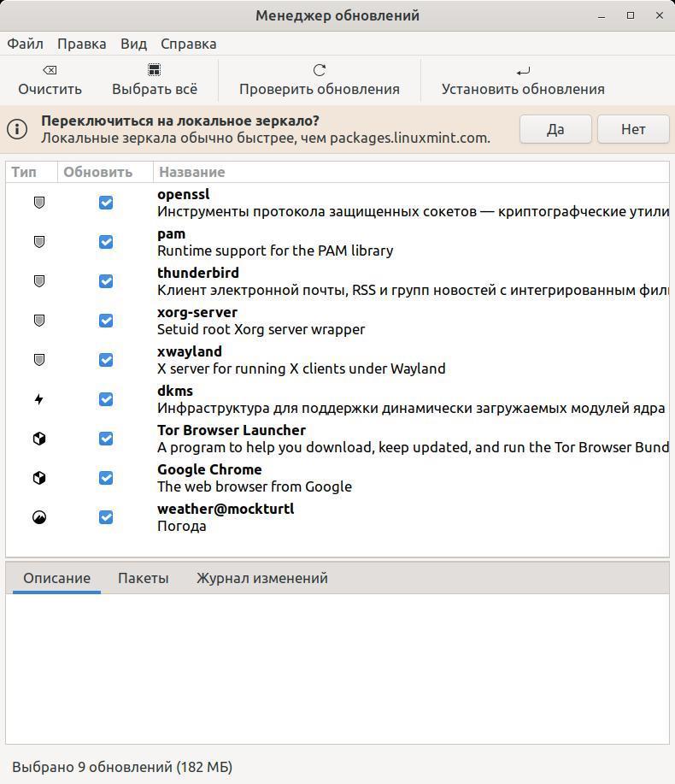
Task: Click the Select All (Выбрать всё) icon
Action: click(154, 70)
